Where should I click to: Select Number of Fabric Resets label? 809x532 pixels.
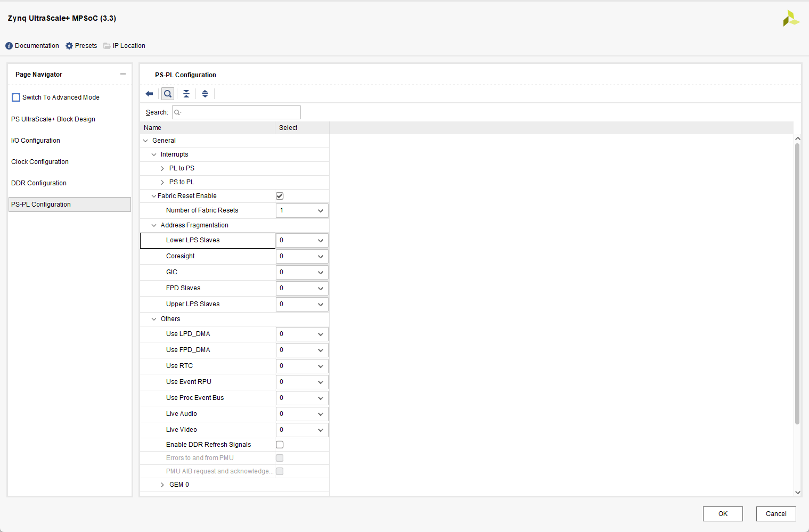coord(202,210)
